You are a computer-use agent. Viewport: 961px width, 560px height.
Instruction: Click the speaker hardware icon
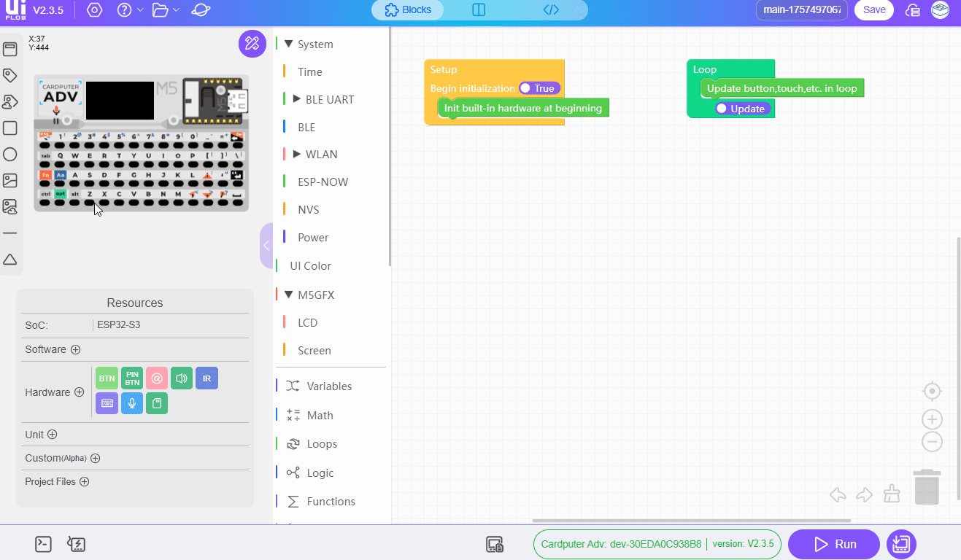(x=182, y=378)
